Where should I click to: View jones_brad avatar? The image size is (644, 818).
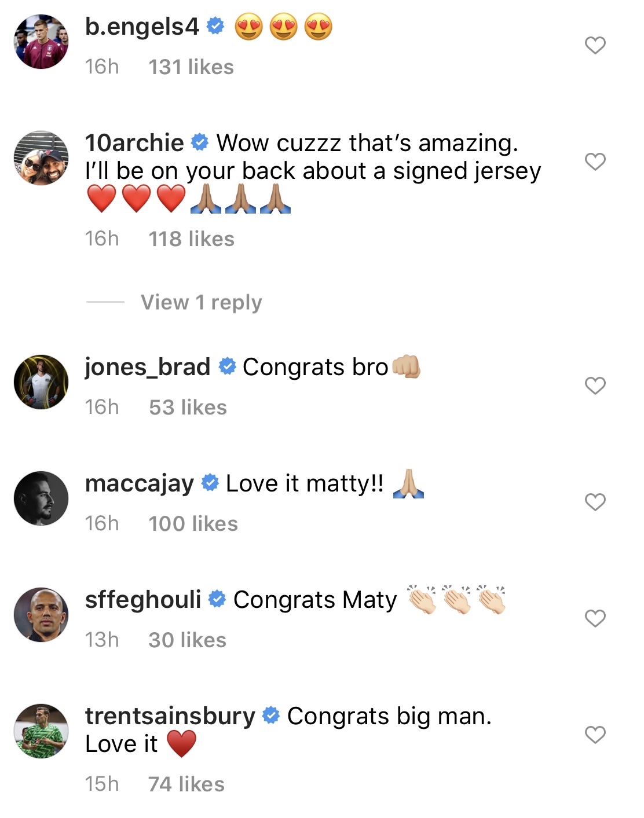pos(41,382)
